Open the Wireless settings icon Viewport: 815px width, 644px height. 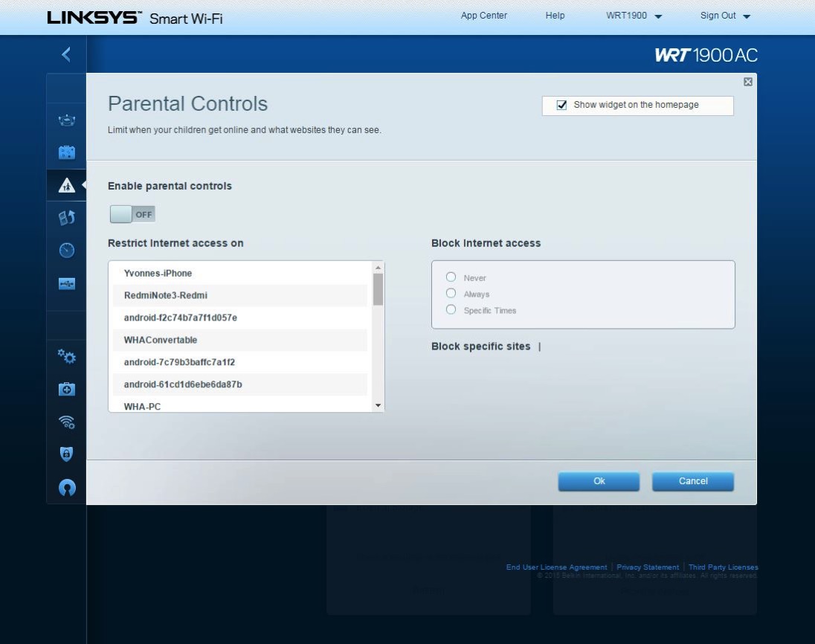coord(66,422)
